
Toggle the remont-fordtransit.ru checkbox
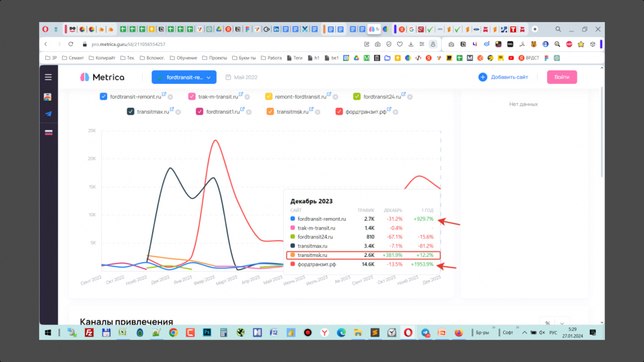(x=268, y=97)
